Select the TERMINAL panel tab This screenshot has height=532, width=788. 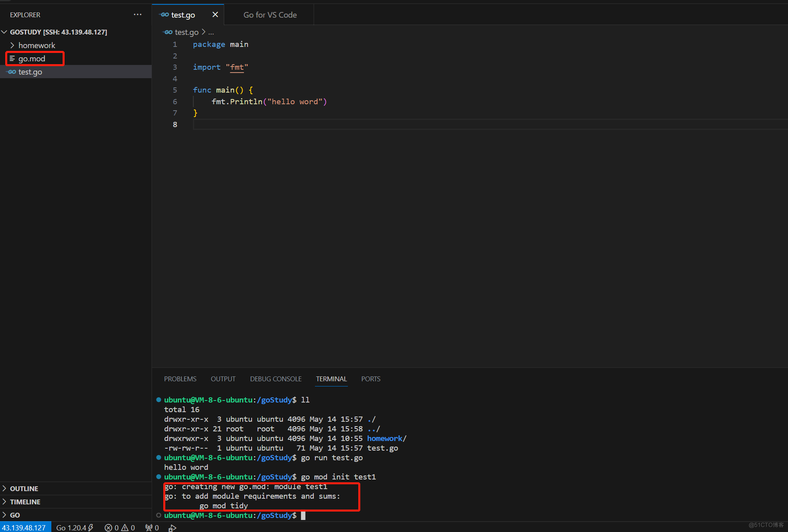click(x=331, y=379)
